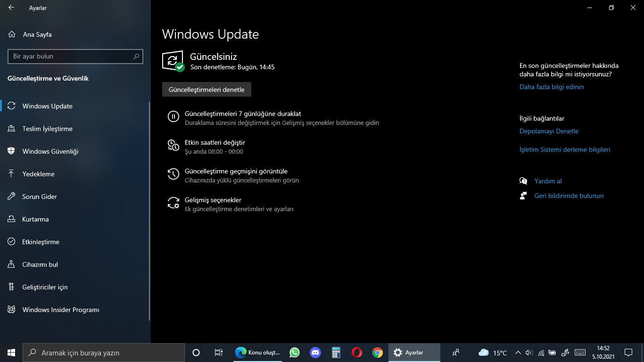Click the history icon for Güncelleştirme geçmişini görüntüle
Screen dimensions: 644x362
click(x=173, y=174)
